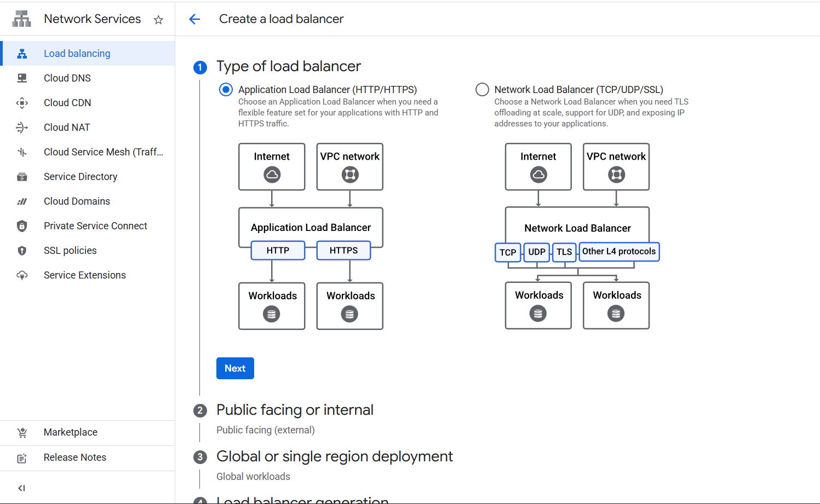This screenshot has width=820, height=504.
Task: Go to Cloud Domains menu item
Action: coord(77,201)
